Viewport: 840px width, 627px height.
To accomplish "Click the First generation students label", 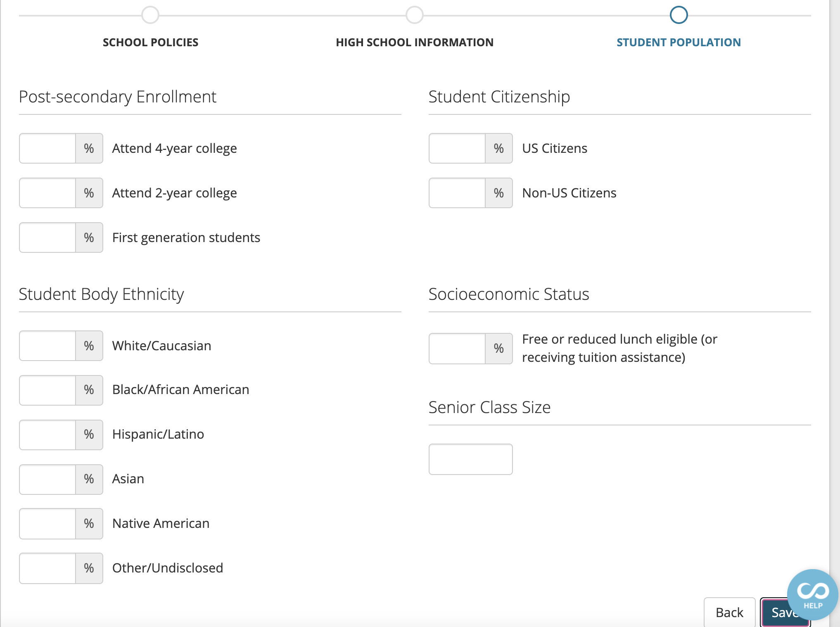I will [186, 237].
